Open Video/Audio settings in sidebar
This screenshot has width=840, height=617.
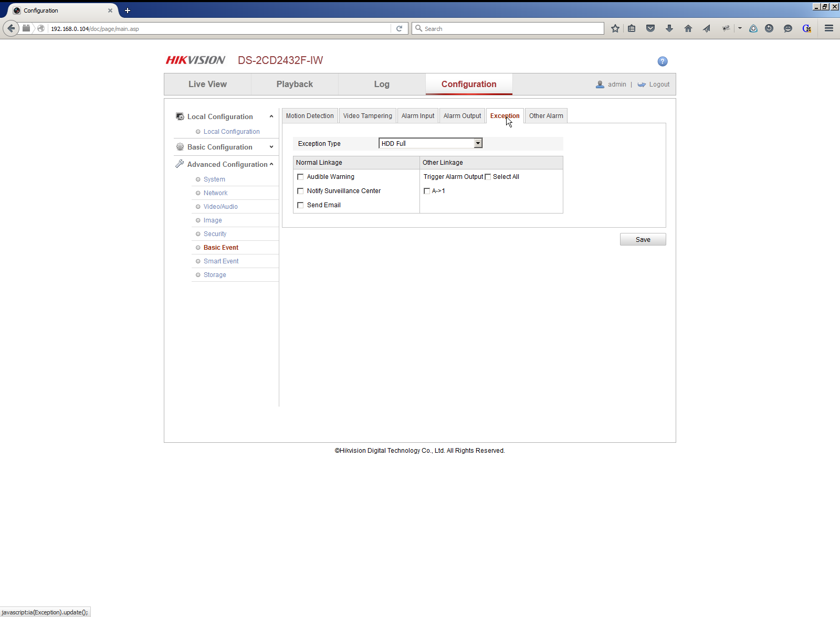coord(220,207)
